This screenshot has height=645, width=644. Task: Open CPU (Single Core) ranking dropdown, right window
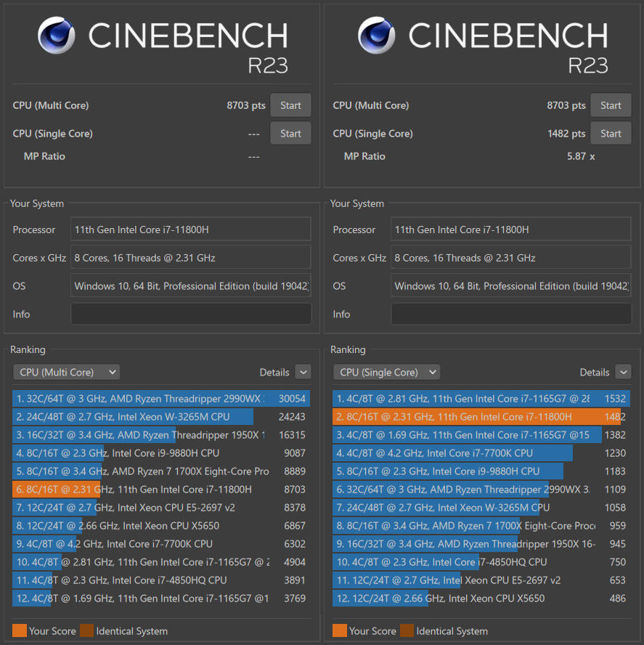(386, 372)
